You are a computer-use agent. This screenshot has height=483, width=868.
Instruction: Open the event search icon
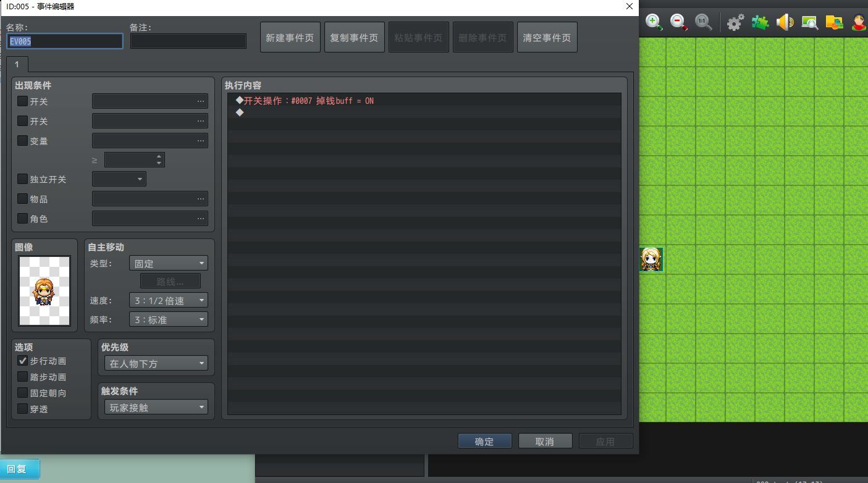(x=809, y=22)
